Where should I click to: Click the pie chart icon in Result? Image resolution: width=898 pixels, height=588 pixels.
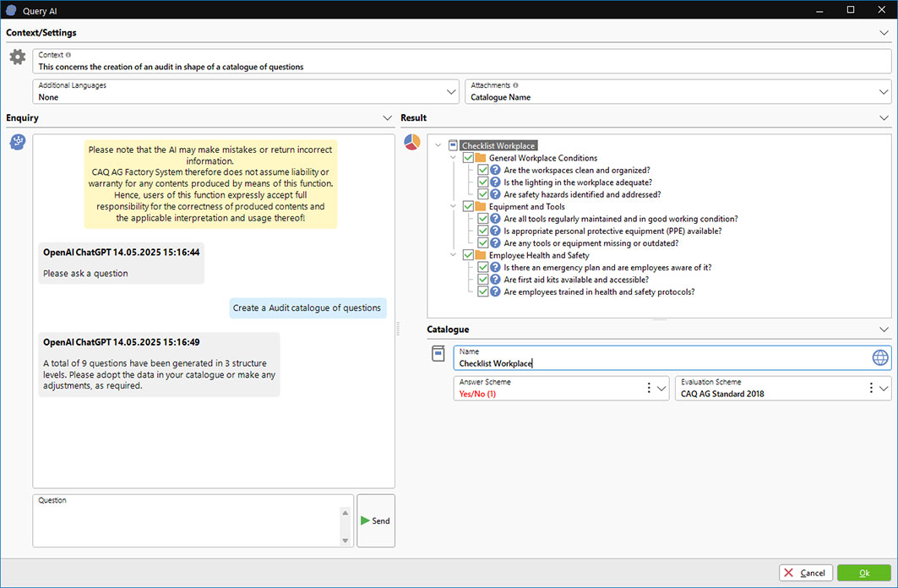(412, 142)
